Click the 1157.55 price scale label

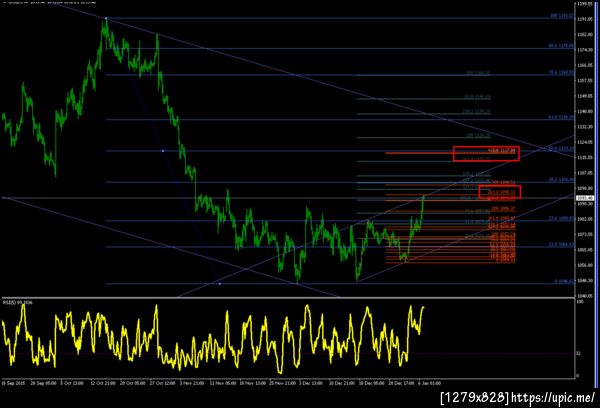585,81
